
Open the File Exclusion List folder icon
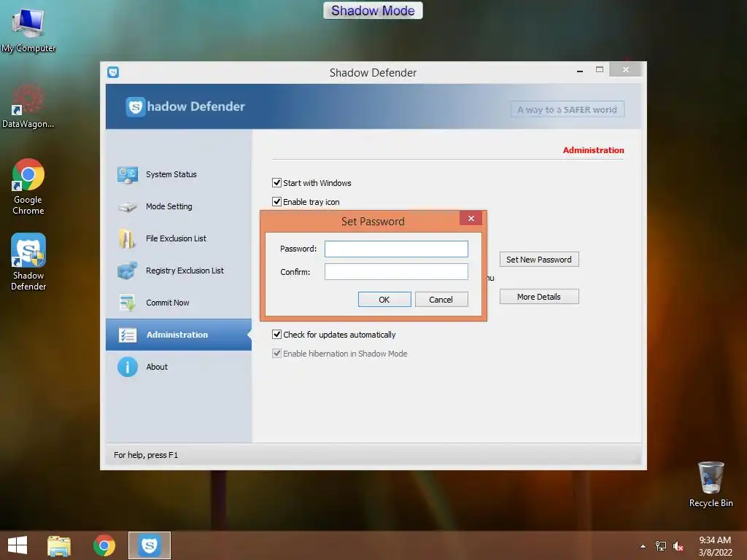pos(127,238)
